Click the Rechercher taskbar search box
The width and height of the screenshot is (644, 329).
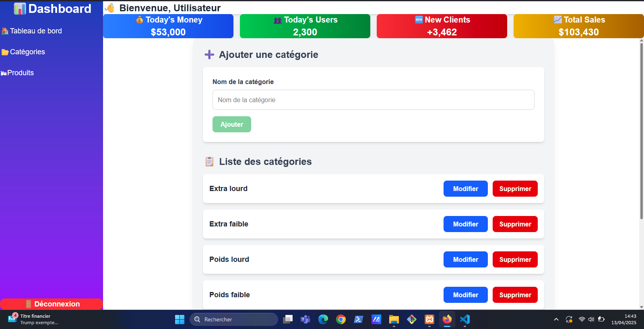tap(234, 319)
